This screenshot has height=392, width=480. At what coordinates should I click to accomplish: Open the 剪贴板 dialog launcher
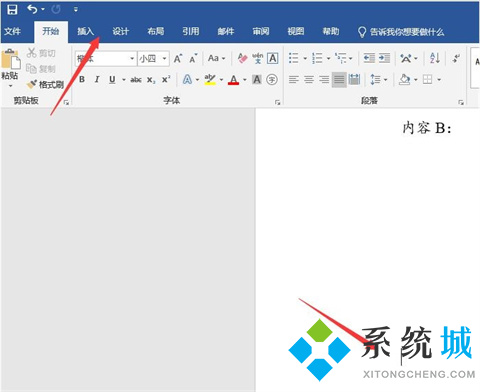pyautogui.click(x=66, y=102)
